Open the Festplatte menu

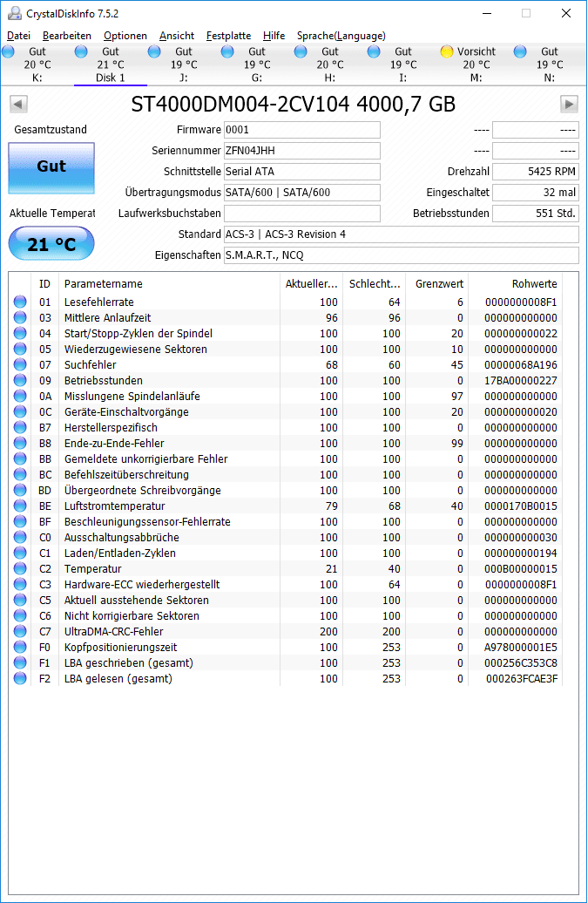(228, 36)
